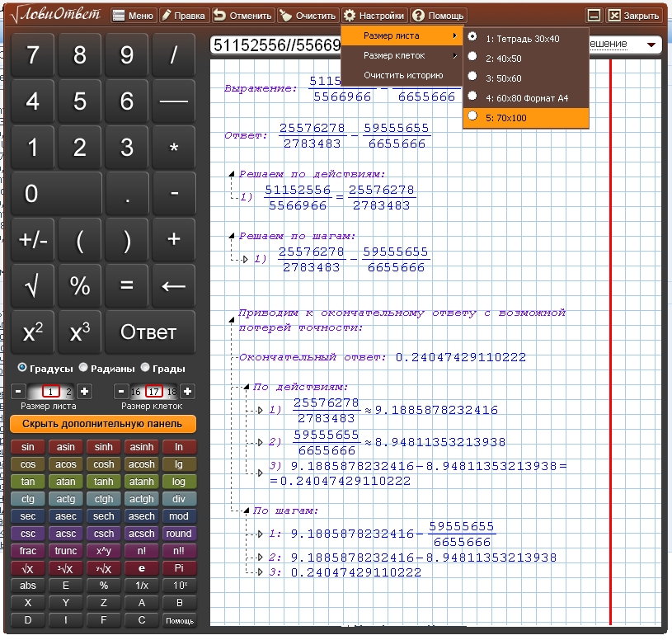This screenshot has width=672, height=640.
Task: Click the cube root function button
Action: point(67,568)
